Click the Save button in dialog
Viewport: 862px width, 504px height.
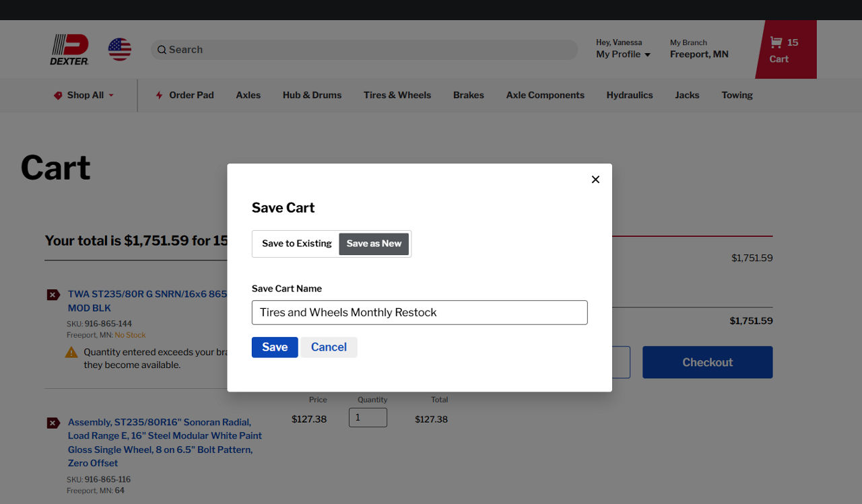click(x=275, y=347)
